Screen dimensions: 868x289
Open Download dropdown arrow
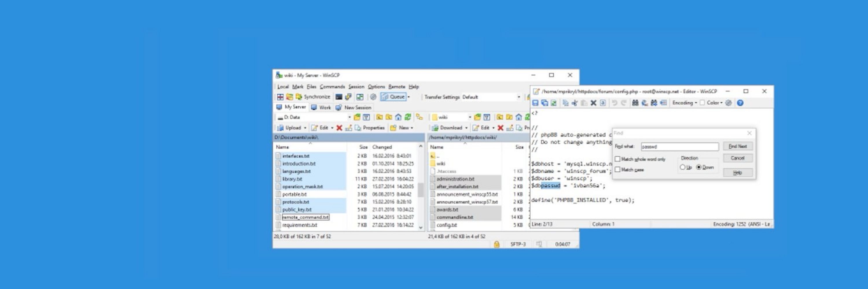click(x=466, y=128)
